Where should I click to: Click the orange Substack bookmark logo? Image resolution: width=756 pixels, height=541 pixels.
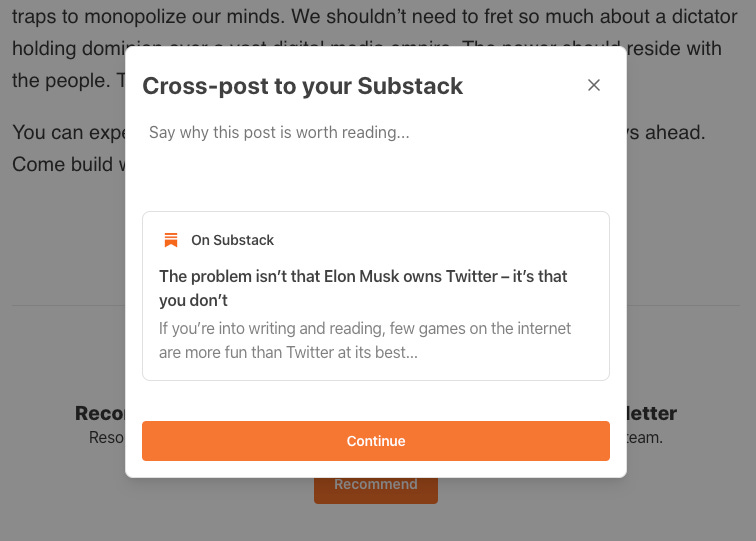click(x=171, y=240)
